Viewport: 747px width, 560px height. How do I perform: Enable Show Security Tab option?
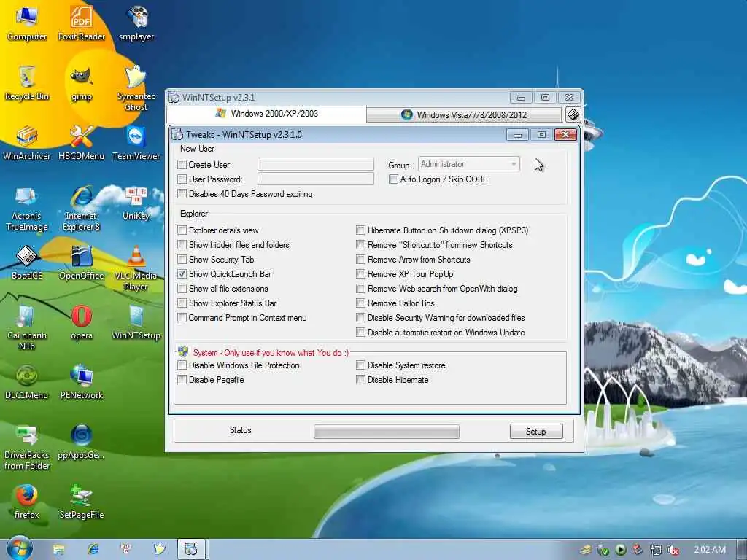182,260
